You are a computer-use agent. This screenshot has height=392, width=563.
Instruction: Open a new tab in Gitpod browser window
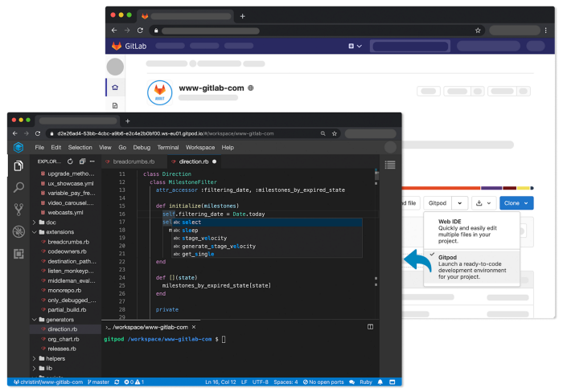(127, 121)
